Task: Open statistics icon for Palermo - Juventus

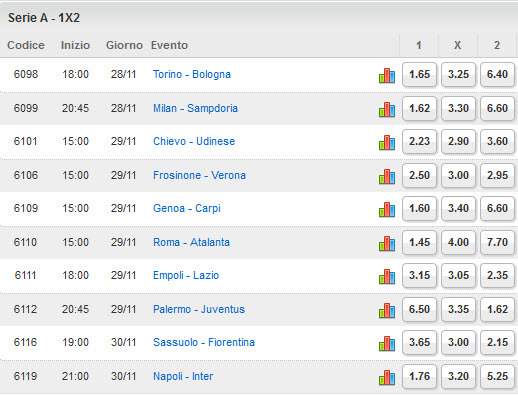Action: tap(387, 310)
